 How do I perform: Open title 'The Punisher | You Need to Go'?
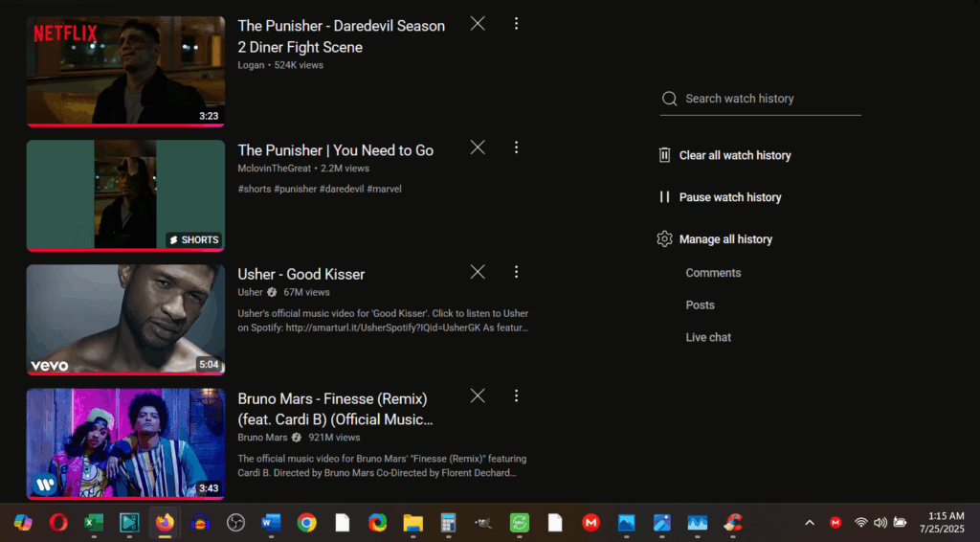pyautogui.click(x=336, y=150)
